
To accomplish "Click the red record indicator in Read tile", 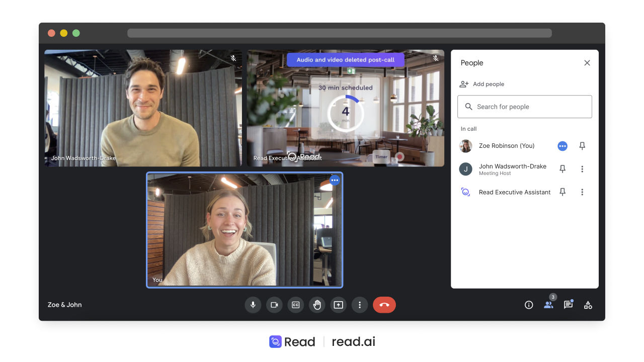I will pos(400,157).
